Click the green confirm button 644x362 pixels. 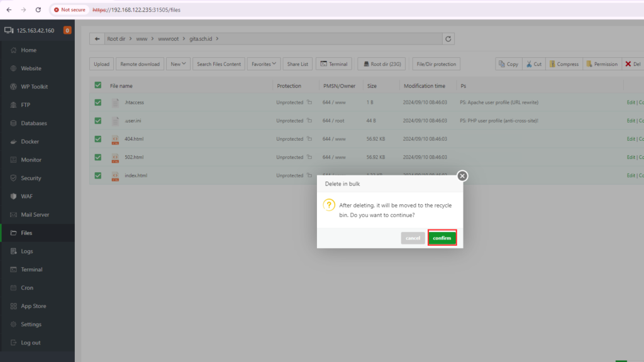(x=442, y=238)
